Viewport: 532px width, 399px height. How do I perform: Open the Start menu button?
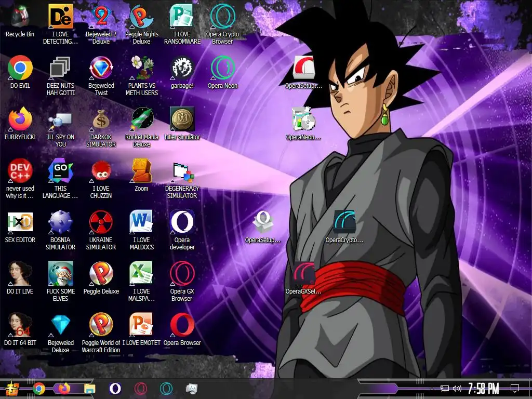coord(12,389)
